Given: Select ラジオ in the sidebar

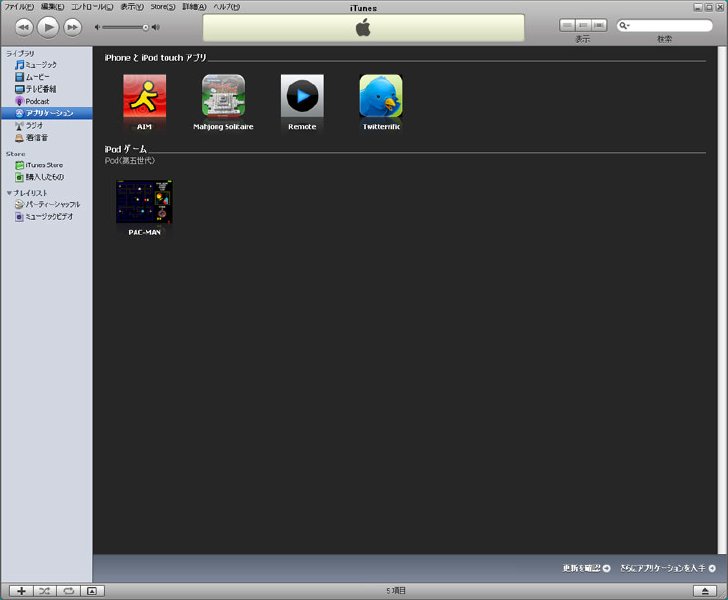Looking at the screenshot, I should click(x=46, y=125).
